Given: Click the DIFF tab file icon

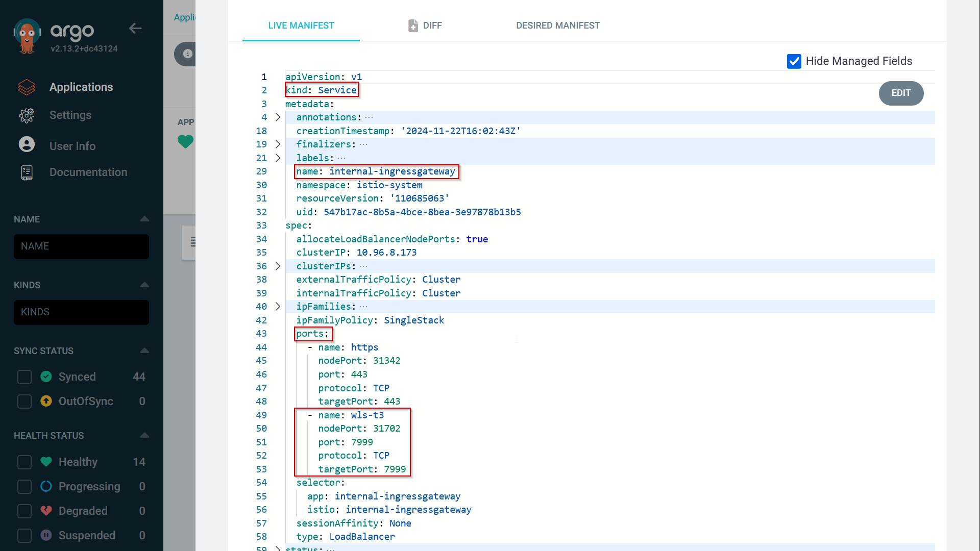Looking at the screenshot, I should coord(413,26).
